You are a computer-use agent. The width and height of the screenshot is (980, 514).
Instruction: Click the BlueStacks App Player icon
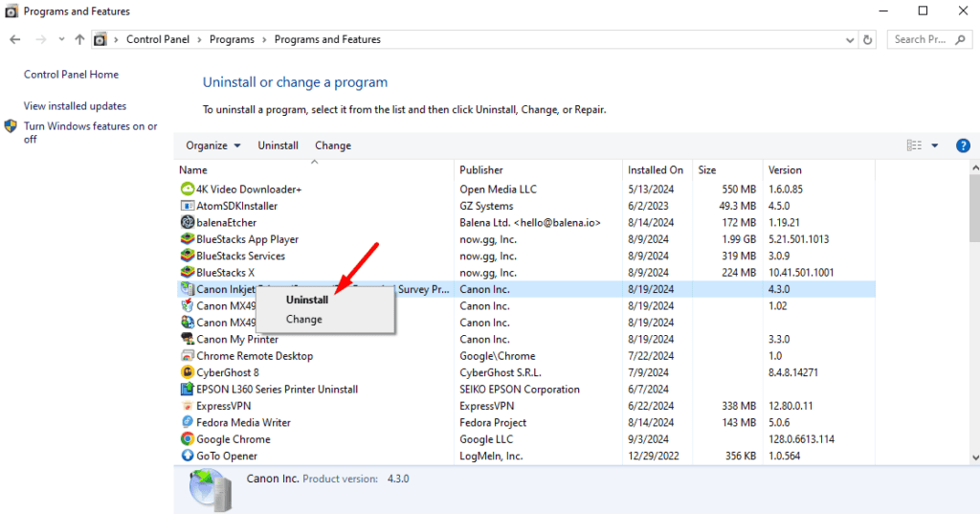point(187,239)
